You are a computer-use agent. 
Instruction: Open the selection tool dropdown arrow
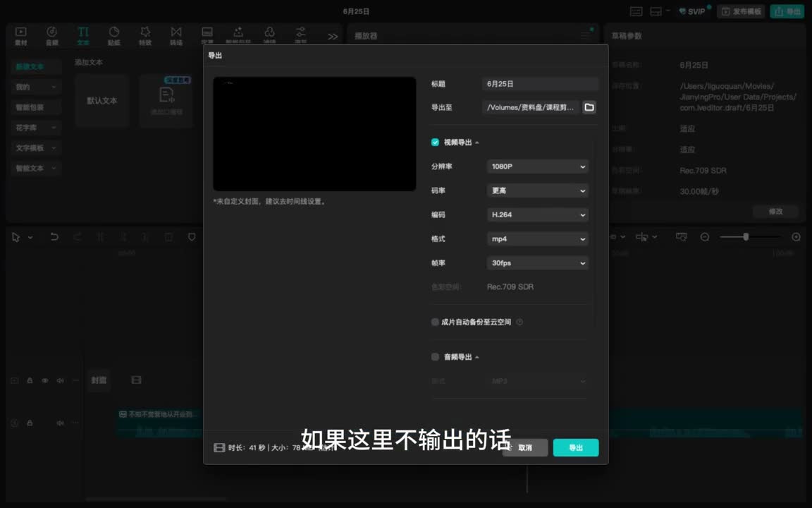[30, 237]
